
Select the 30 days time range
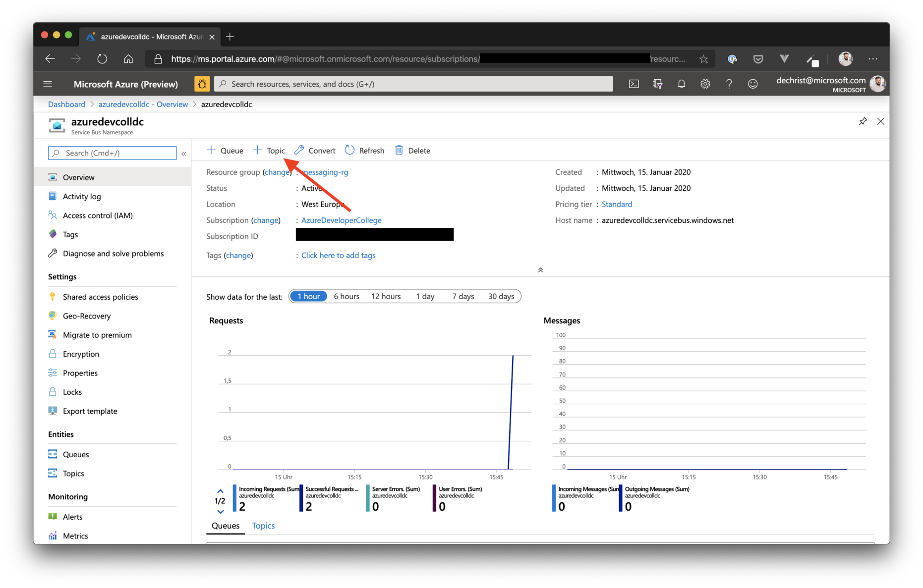pos(501,296)
